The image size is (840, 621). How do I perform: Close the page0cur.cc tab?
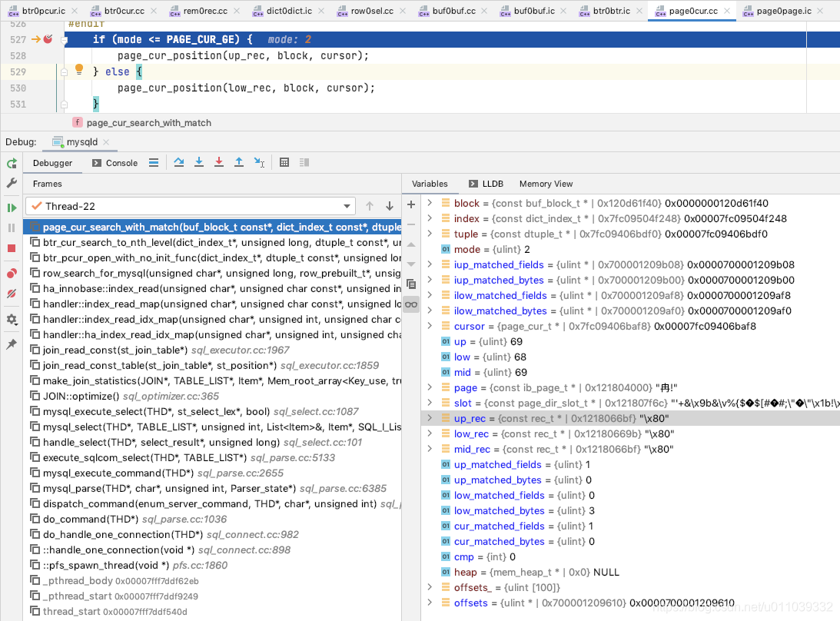coord(727,11)
